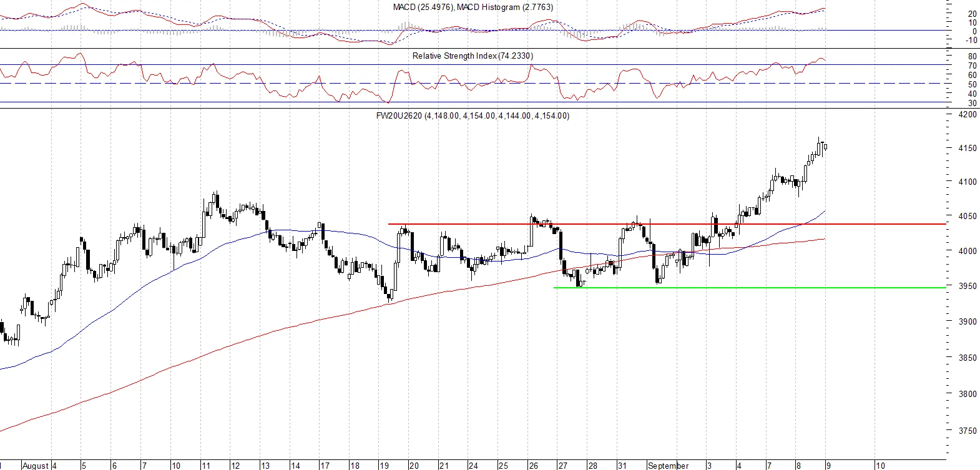Click the Relative Strength Index title label

click(473, 56)
